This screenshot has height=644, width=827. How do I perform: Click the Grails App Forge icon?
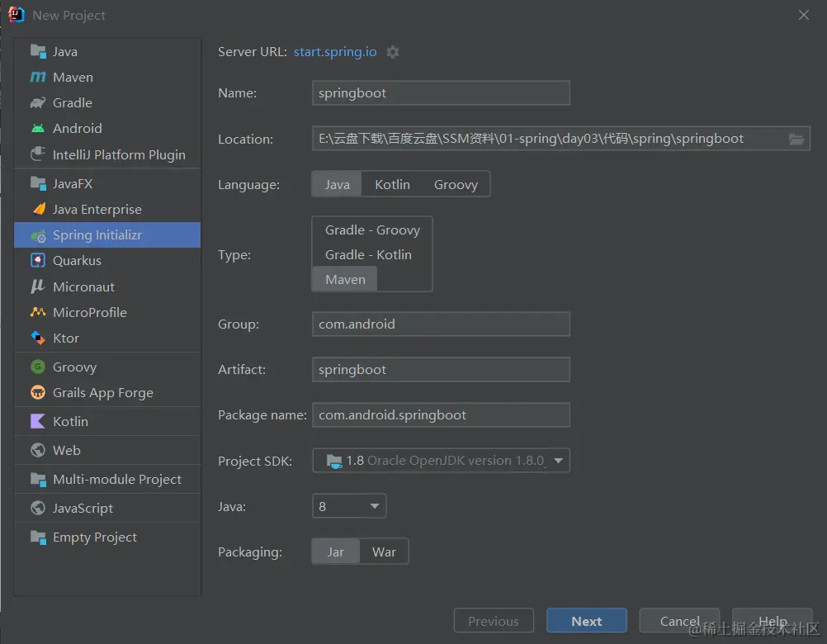click(x=38, y=392)
